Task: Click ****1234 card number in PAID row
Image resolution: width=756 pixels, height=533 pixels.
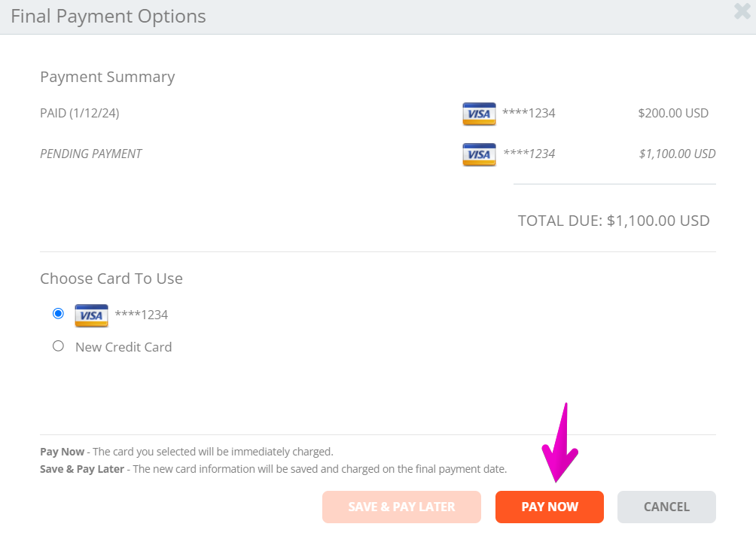Action: click(x=529, y=113)
